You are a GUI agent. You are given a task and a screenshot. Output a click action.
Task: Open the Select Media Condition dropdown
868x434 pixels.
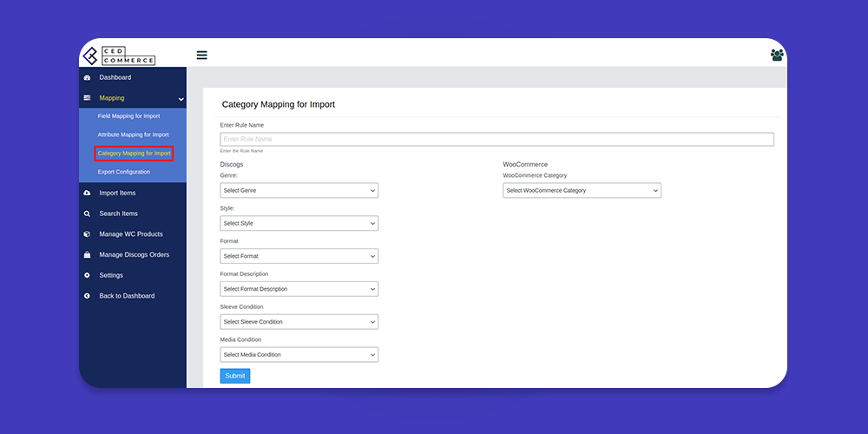[x=299, y=354]
